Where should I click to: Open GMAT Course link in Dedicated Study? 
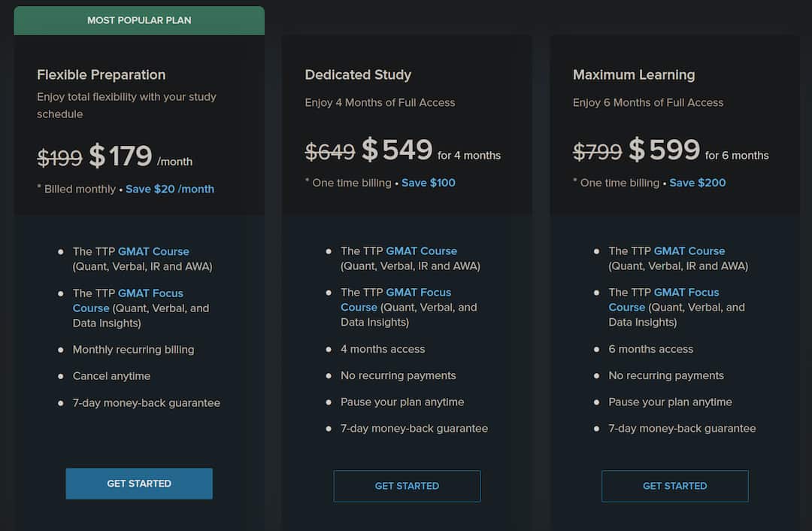[x=421, y=250]
